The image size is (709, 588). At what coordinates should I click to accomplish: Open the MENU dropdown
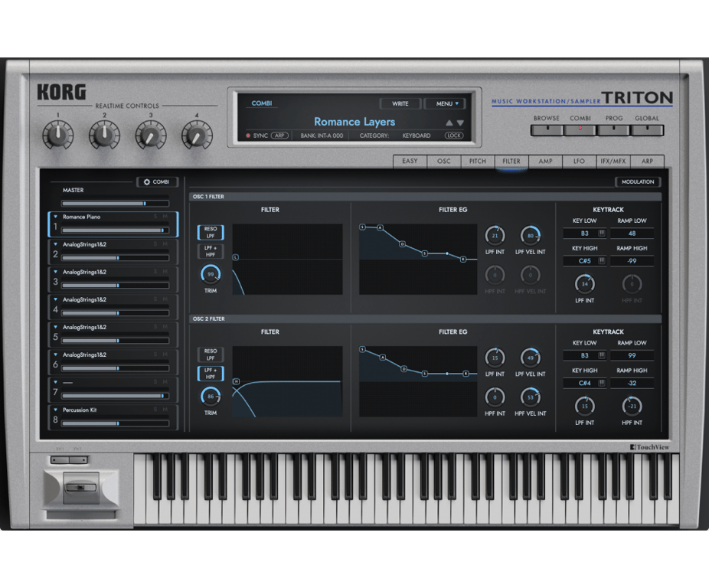point(446,103)
